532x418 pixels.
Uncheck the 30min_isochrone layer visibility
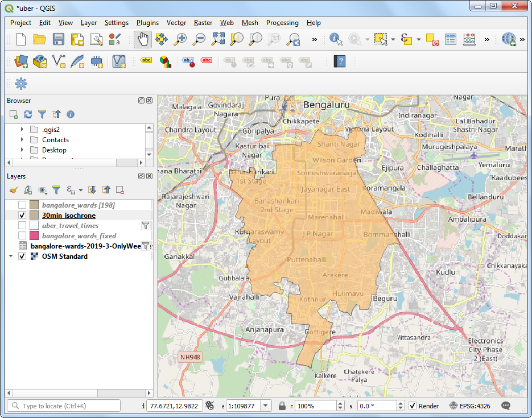22,216
